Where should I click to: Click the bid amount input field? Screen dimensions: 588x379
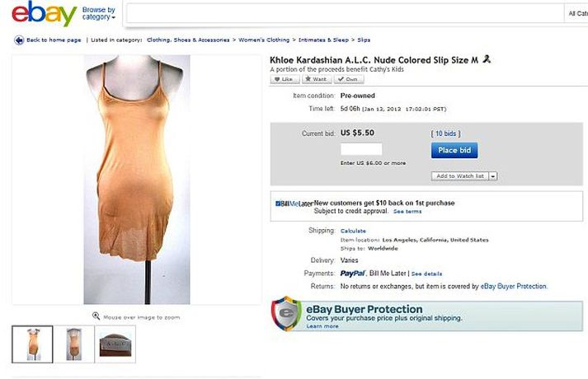[361, 149]
